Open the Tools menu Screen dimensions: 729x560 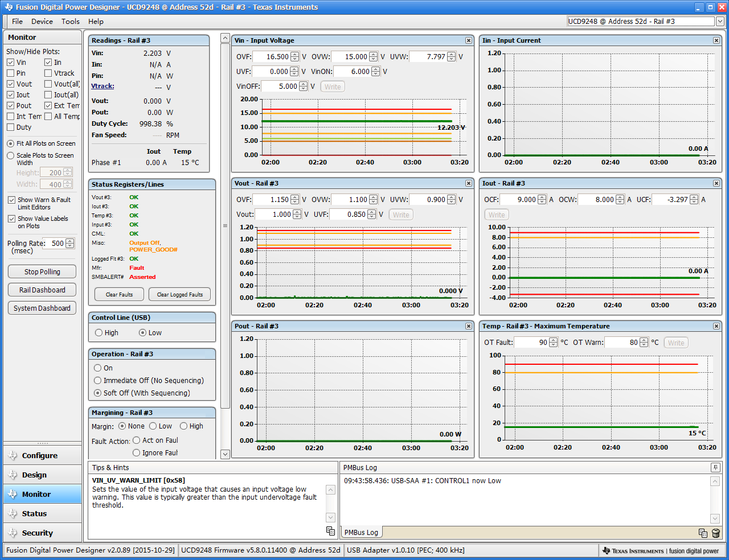click(71, 22)
